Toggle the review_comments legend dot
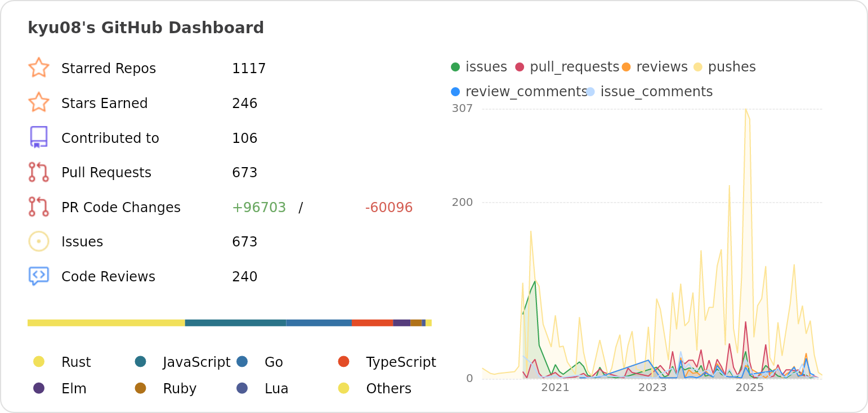This screenshot has width=868, height=413. click(x=455, y=92)
